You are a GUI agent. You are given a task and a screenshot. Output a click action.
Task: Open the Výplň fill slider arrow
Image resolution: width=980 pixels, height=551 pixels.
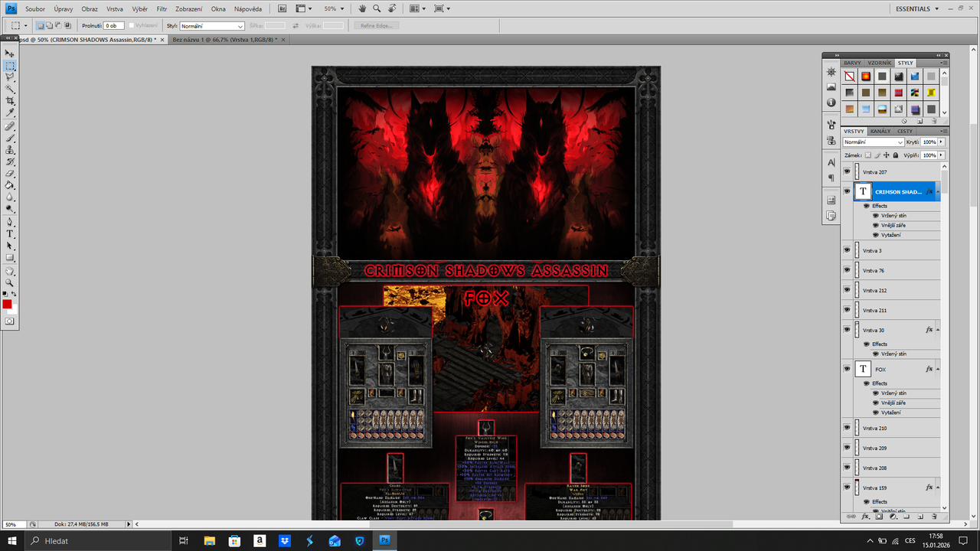(941, 155)
